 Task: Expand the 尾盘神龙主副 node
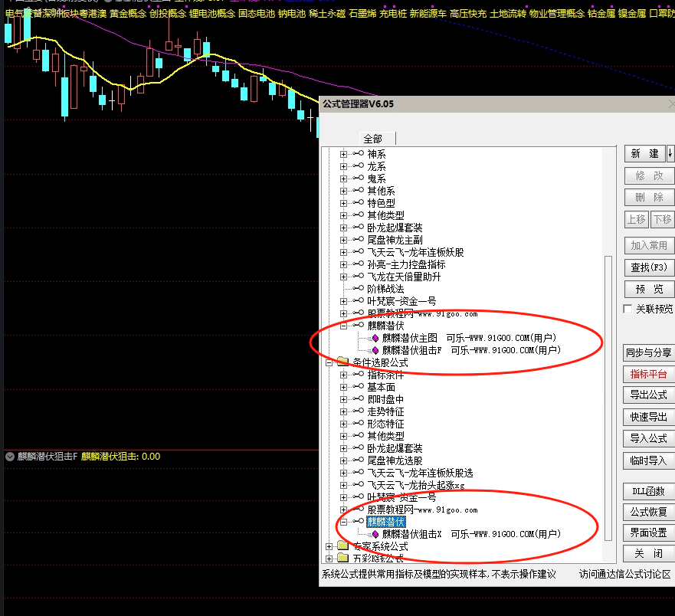point(343,240)
